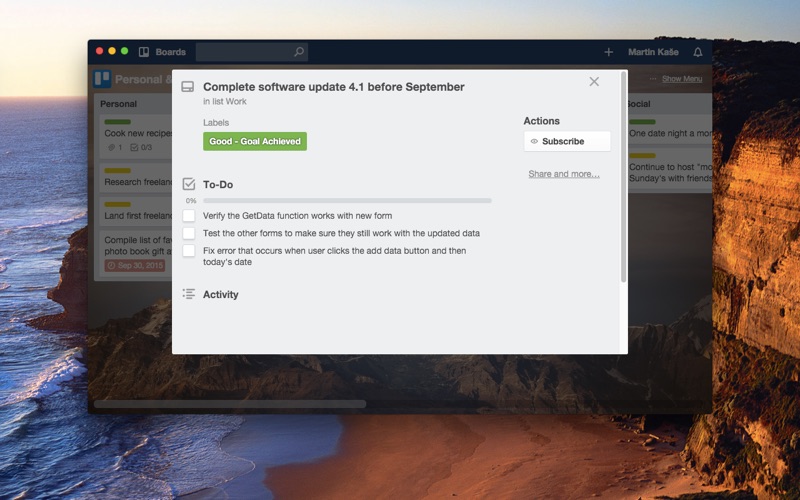This screenshot has height=500, width=800.
Task: Click the card title 'Complete software update 4.1'
Action: pos(334,87)
